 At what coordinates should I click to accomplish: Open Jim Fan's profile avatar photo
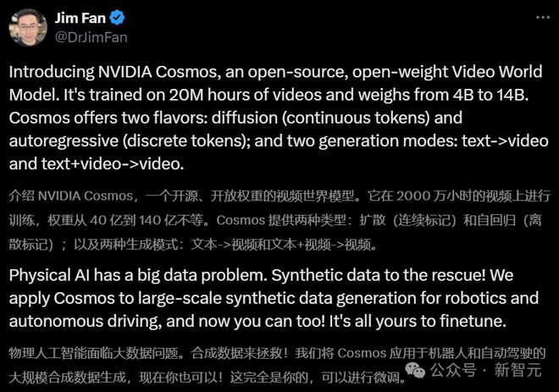[x=28, y=27]
